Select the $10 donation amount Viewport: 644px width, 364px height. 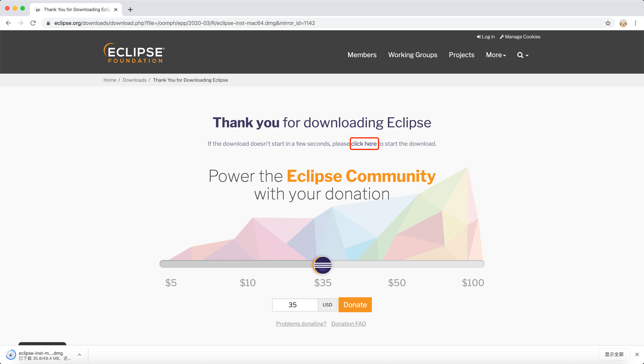click(x=247, y=283)
